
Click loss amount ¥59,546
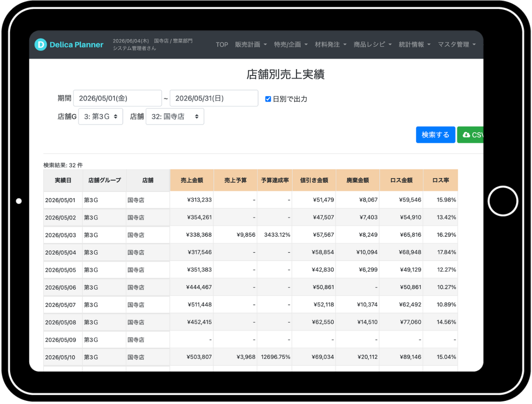411,200
